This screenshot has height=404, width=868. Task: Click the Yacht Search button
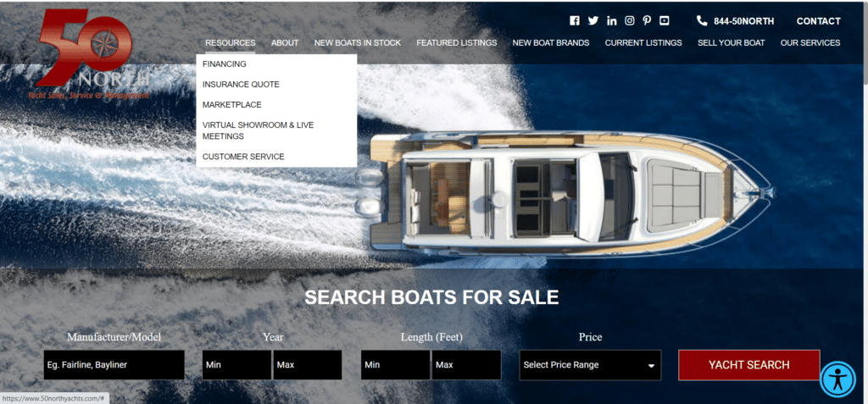749,365
